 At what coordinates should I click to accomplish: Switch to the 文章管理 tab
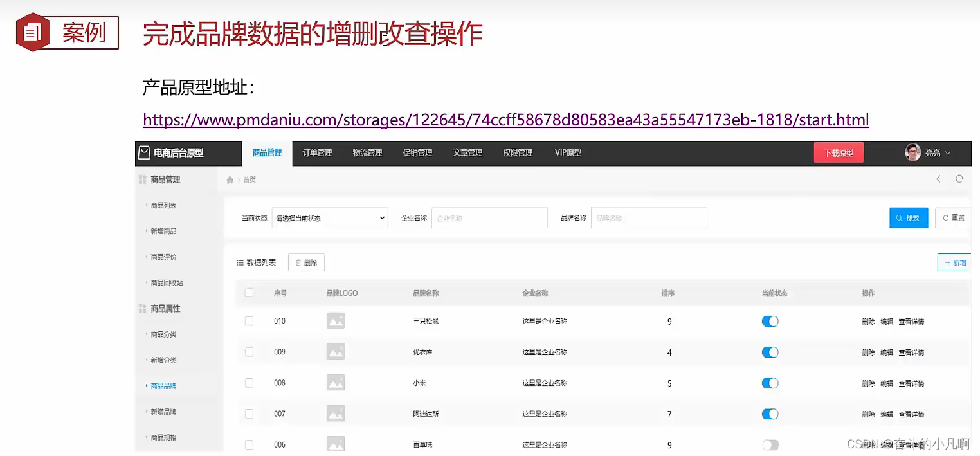pyautogui.click(x=467, y=152)
